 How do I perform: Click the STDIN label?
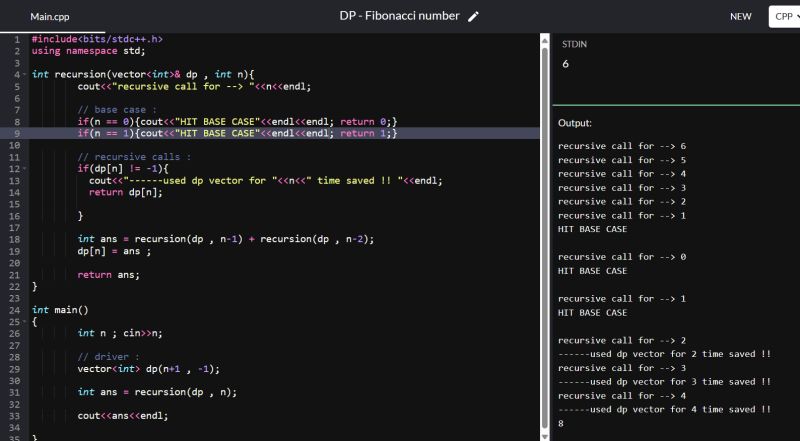coord(574,44)
